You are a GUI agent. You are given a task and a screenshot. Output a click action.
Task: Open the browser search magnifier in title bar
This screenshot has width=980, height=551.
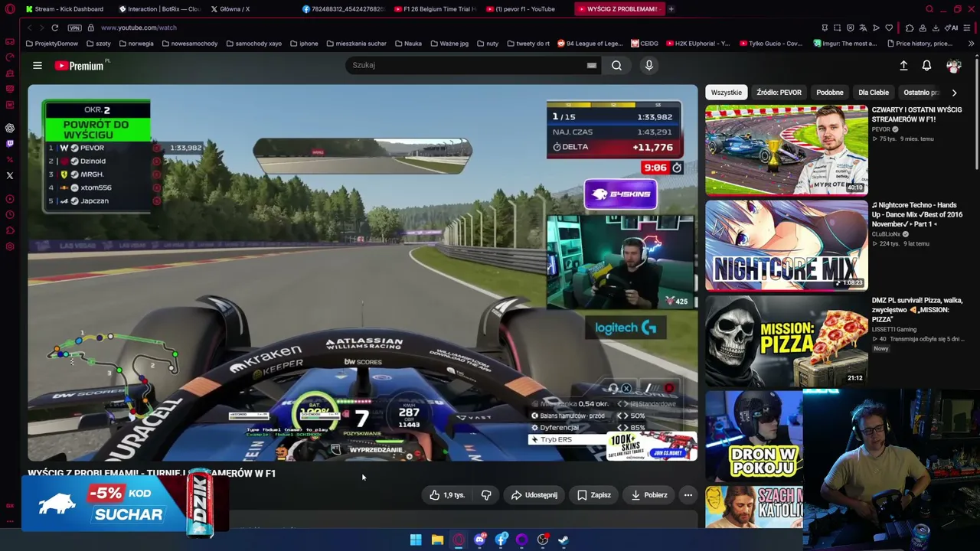(929, 9)
